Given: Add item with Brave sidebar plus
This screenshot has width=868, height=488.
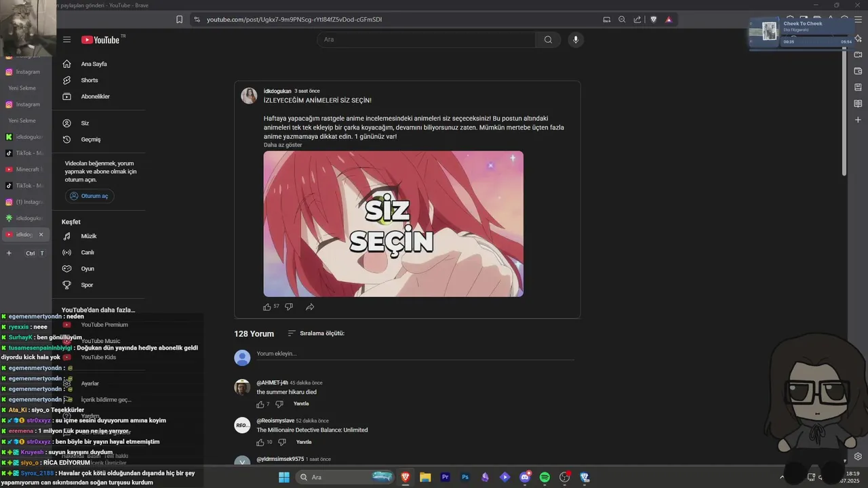Looking at the screenshot, I should click(858, 120).
